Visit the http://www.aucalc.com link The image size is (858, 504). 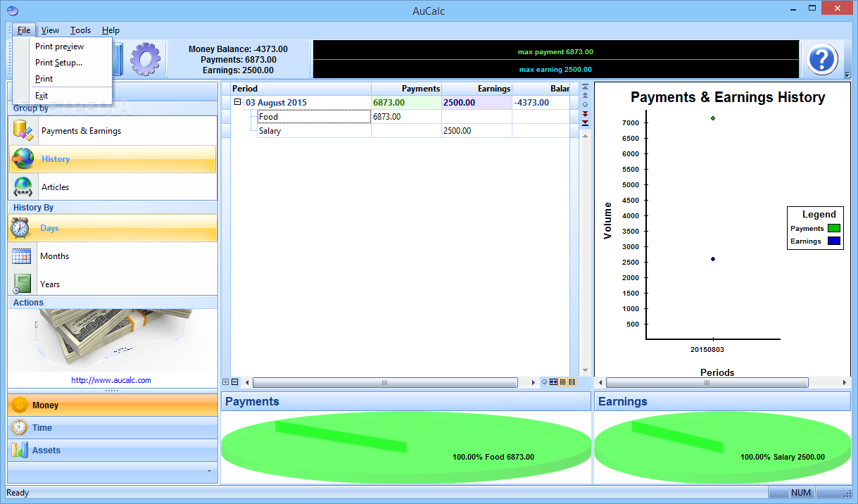click(x=111, y=380)
